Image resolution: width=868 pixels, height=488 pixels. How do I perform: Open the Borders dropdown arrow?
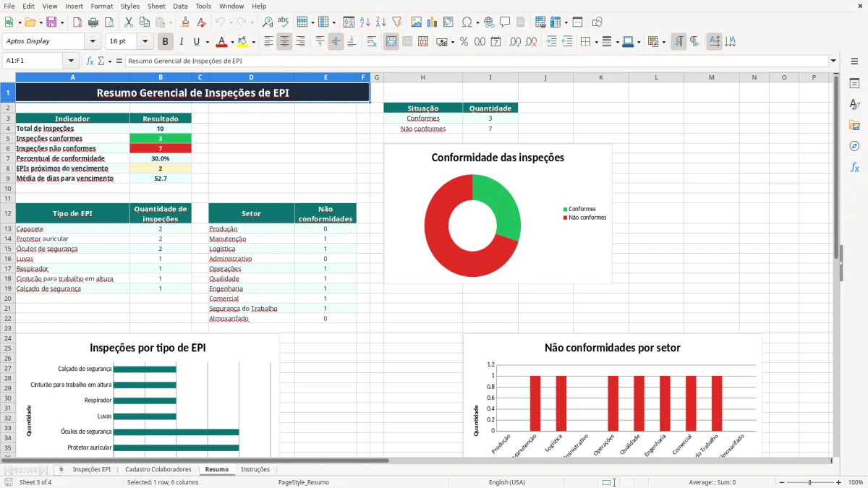[x=595, y=42]
